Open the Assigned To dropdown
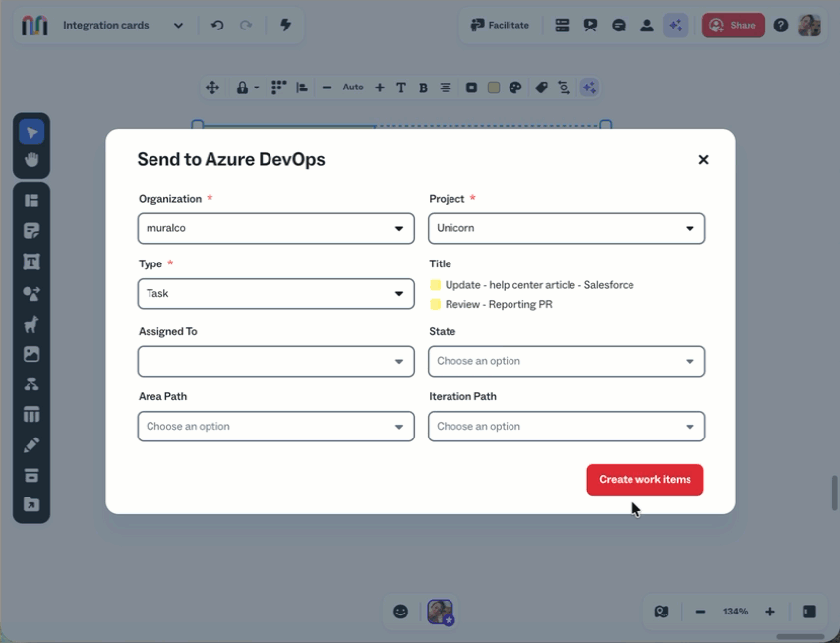The height and width of the screenshot is (643, 840). [x=275, y=362]
